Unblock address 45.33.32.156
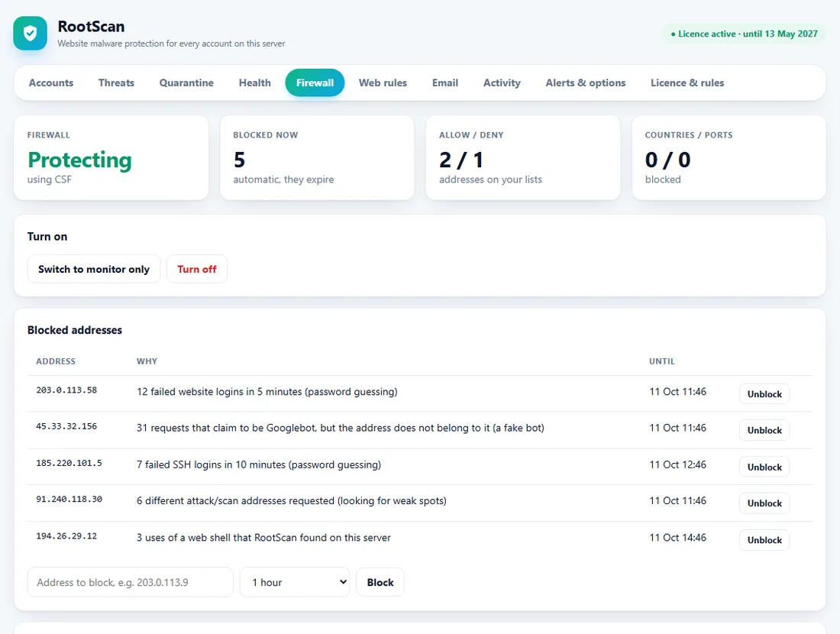Viewport: 840px width, 634px height. [764, 430]
